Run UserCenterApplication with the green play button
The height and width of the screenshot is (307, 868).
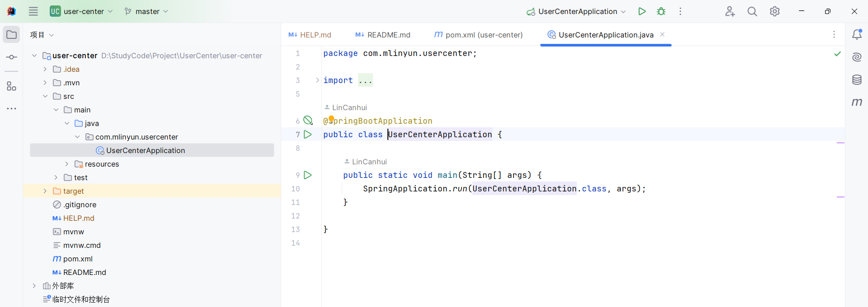coord(642,11)
